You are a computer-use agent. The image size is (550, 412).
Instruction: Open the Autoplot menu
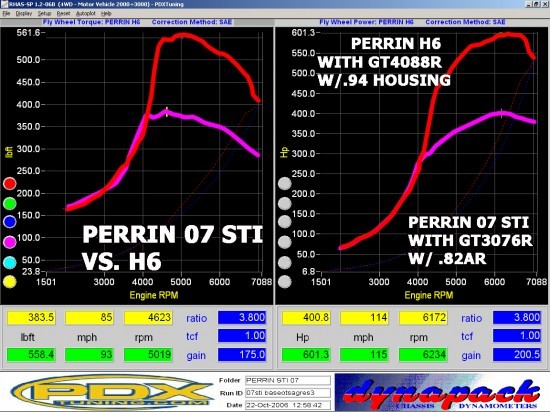click(86, 13)
